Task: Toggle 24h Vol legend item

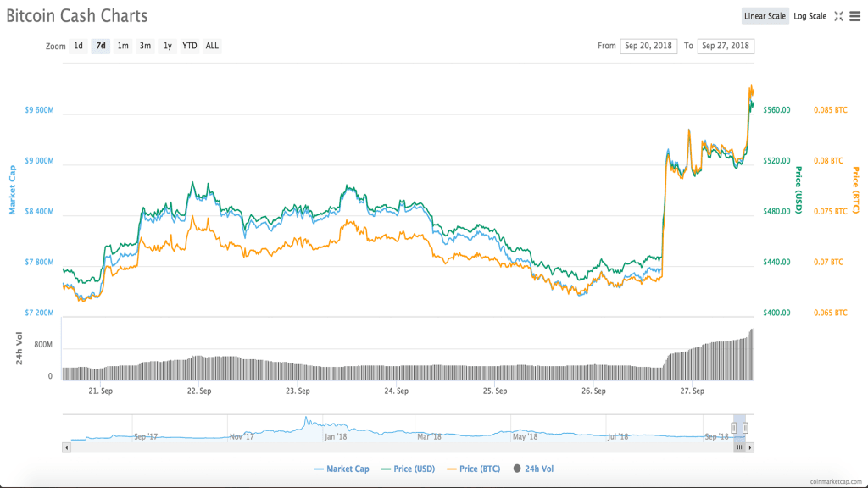Action: point(534,469)
